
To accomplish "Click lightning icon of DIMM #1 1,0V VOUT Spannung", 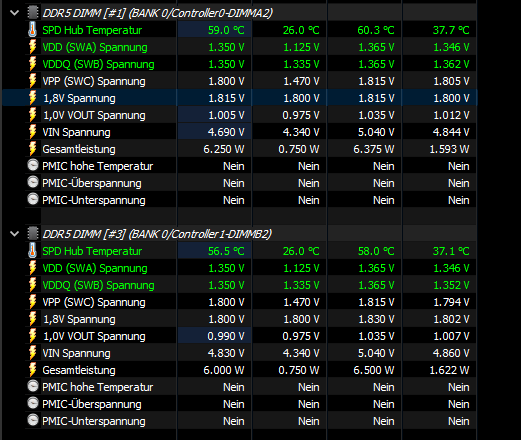I will [33, 115].
